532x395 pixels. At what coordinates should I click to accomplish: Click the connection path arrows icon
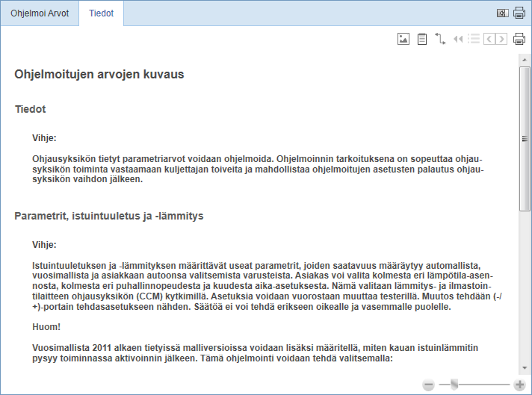(440, 39)
